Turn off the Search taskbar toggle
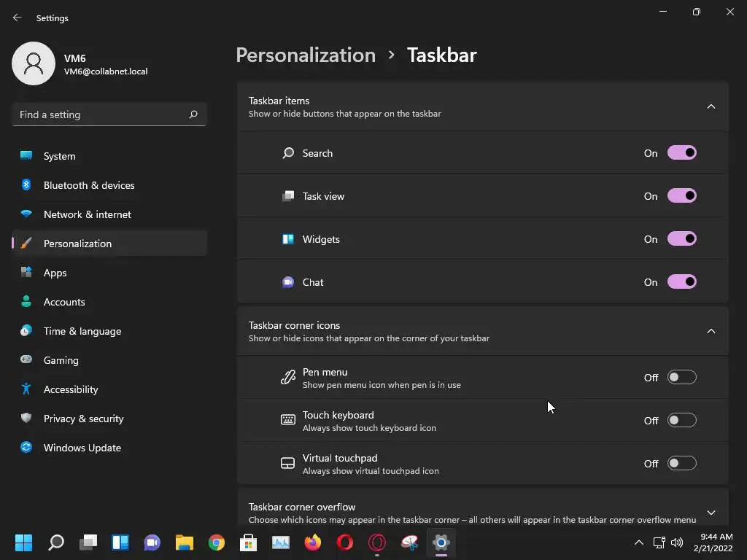Image resolution: width=747 pixels, height=560 pixels. (681, 153)
